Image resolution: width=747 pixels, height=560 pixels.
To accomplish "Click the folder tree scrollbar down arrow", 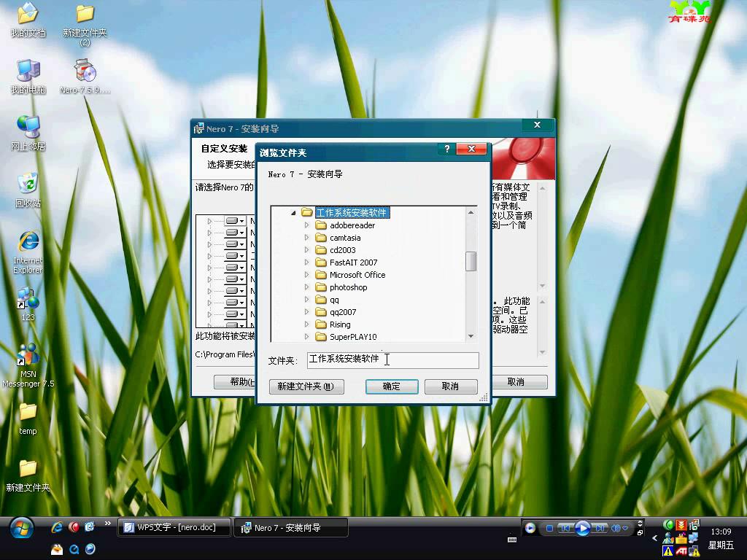I will [471, 336].
